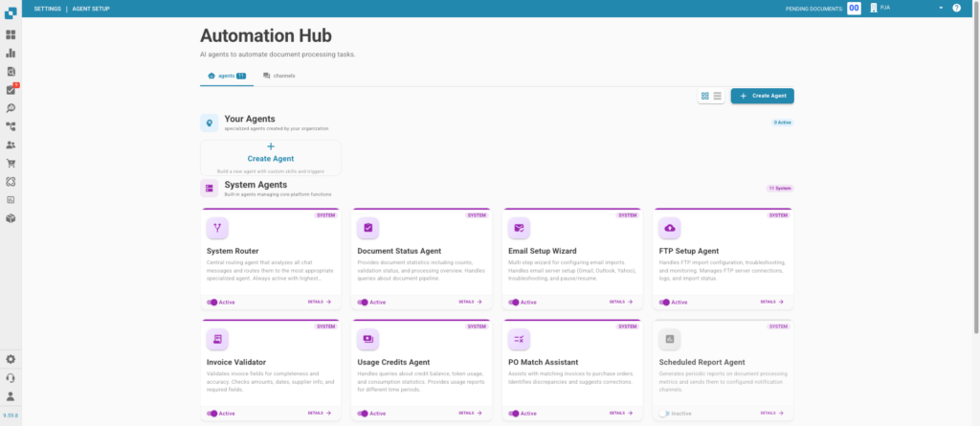Screen dimensions: 980x426
Task: Click the shopping cart sidebar icon
Action: (x=11, y=163)
